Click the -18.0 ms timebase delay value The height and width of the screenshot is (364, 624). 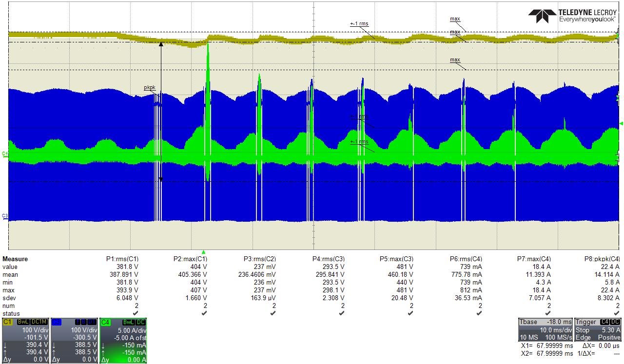pos(559,322)
